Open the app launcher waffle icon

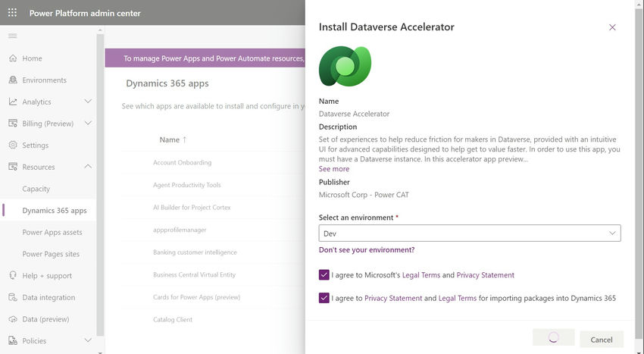[12, 13]
